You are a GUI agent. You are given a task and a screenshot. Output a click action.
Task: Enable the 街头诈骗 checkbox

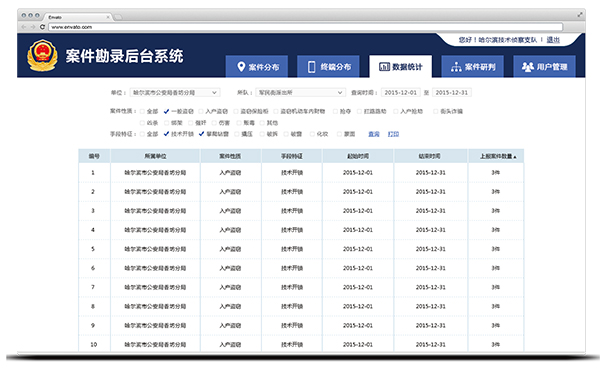435,112
